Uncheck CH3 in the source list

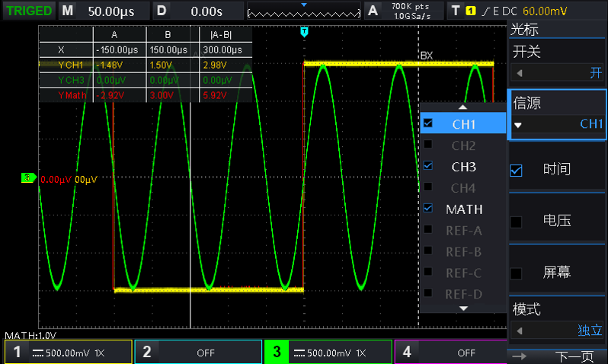pos(428,166)
